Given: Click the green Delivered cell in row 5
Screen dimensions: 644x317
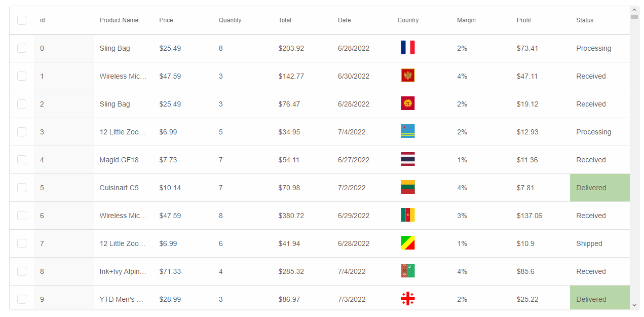Looking at the screenshot, I should pos(600,188).
